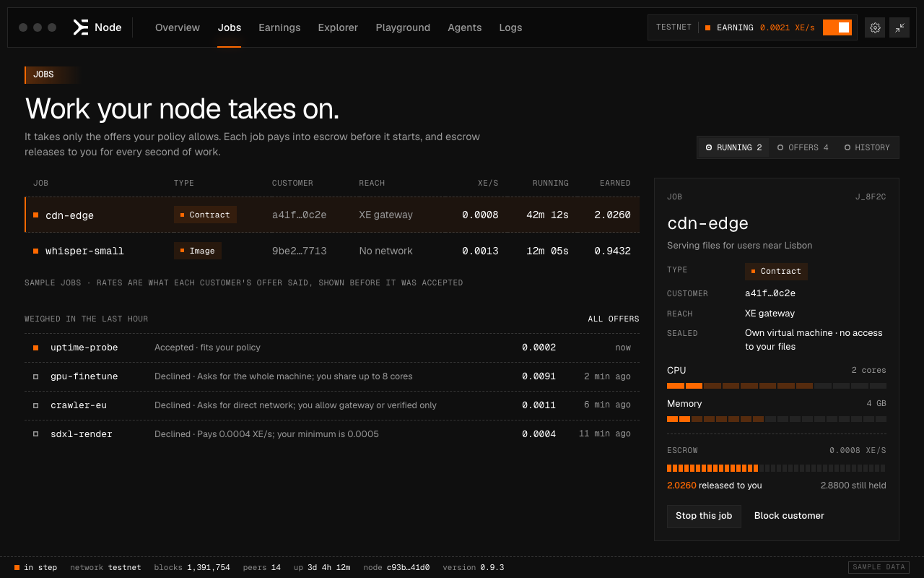Click customer a41f…0c2e in the jobs table
Image resolution: width=924 pixels, height=578 pixels.
click(299, 215)
